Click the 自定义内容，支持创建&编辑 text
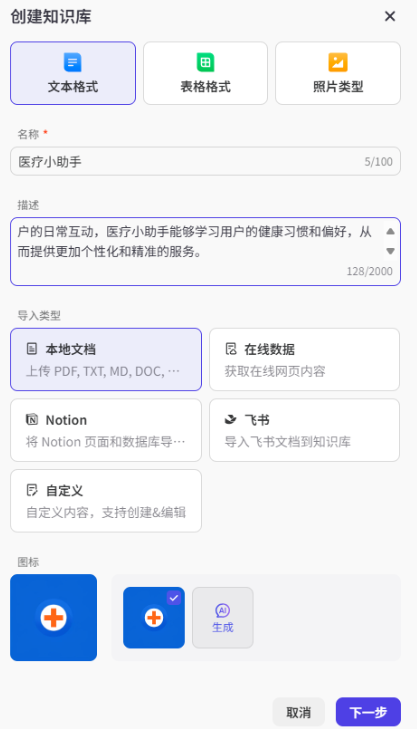The image size is (417, 729). [x=106, y=512]
